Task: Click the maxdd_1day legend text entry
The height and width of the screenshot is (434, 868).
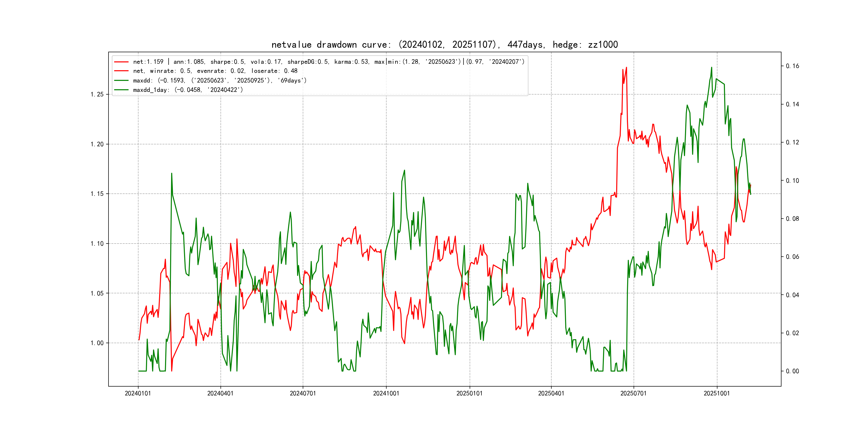Action: 188,90
